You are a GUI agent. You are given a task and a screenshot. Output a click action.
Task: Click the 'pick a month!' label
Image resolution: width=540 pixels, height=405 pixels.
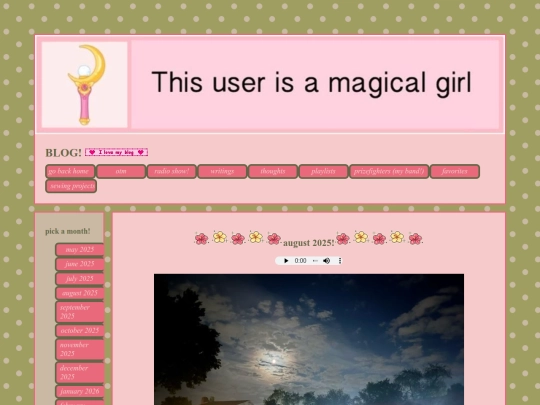coord(68,231)
